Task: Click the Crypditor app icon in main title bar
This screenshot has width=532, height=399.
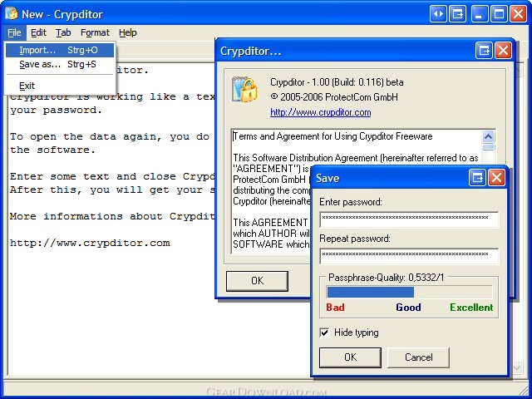Action: 12,13
